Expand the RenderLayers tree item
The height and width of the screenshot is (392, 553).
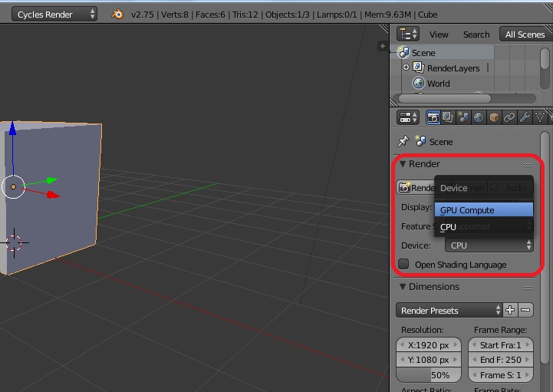pyautogui.click(x=407, y=68)
